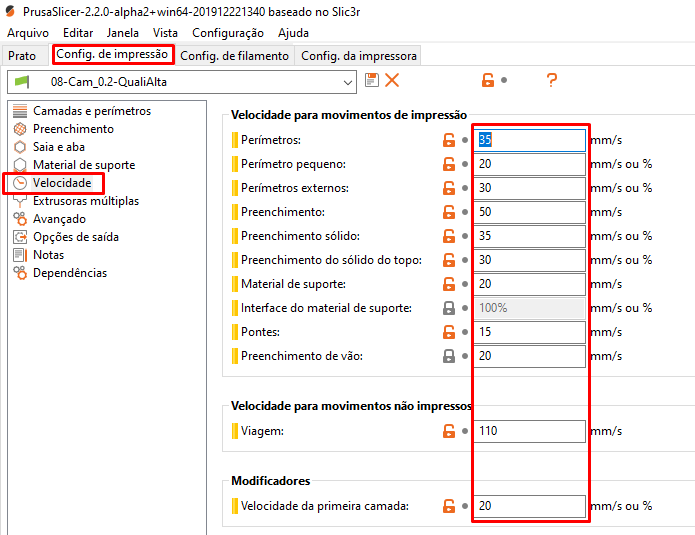The width and height of the screenshot is (695, 535).
Task: Open the Editar menu
Action: (x=78, y=33)
